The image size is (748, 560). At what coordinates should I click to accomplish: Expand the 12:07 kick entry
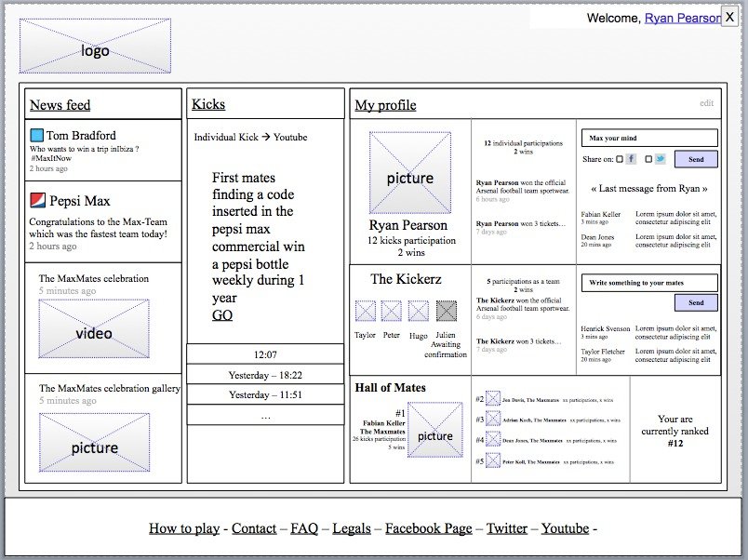(x=265, y=354)
